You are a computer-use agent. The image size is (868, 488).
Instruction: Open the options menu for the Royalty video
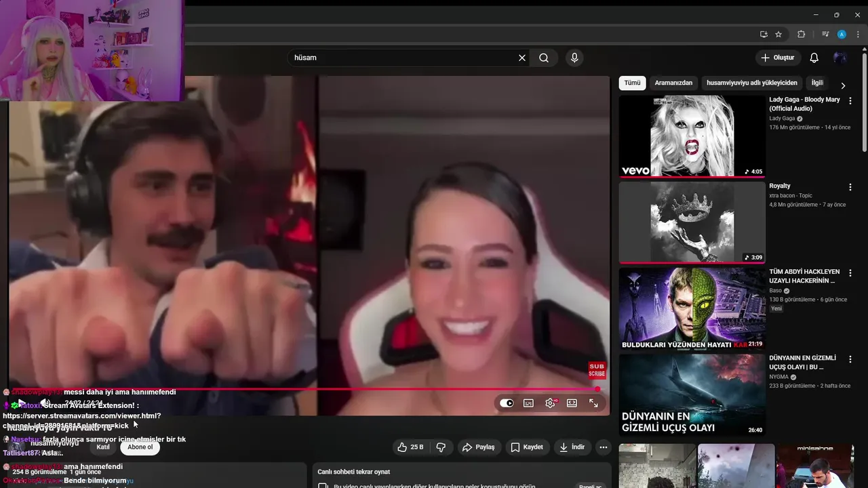tap(850, 187)
